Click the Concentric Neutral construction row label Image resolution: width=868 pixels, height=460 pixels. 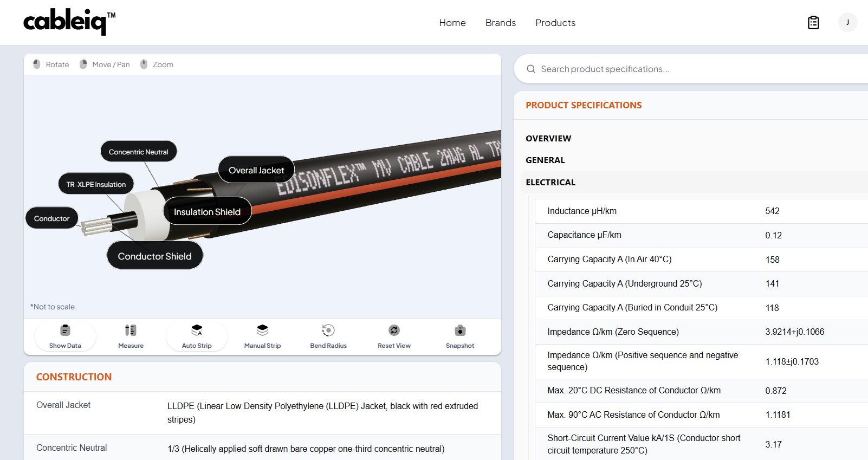tap(72, 448)
